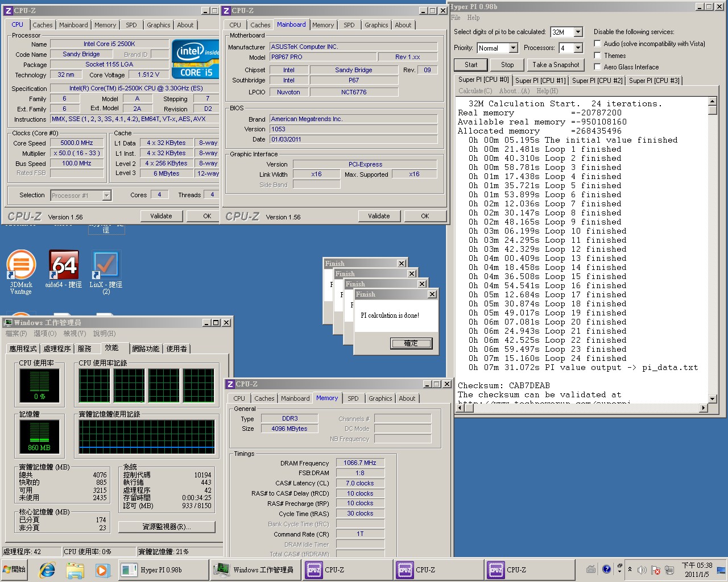The width and height of the screenshot is (728, 582).
Task: Activate the second CPU-Z taskbar item
Action: coord(438,570)
